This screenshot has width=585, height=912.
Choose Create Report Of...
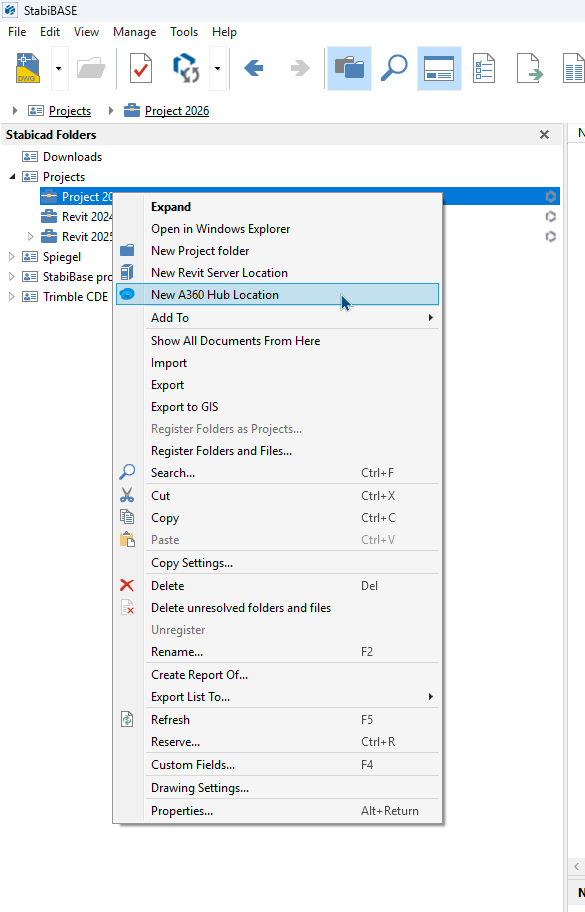coord(277,675)
